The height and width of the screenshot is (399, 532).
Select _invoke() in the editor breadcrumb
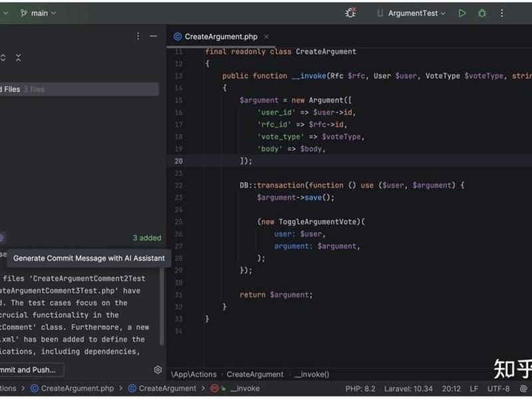(312, 374)
